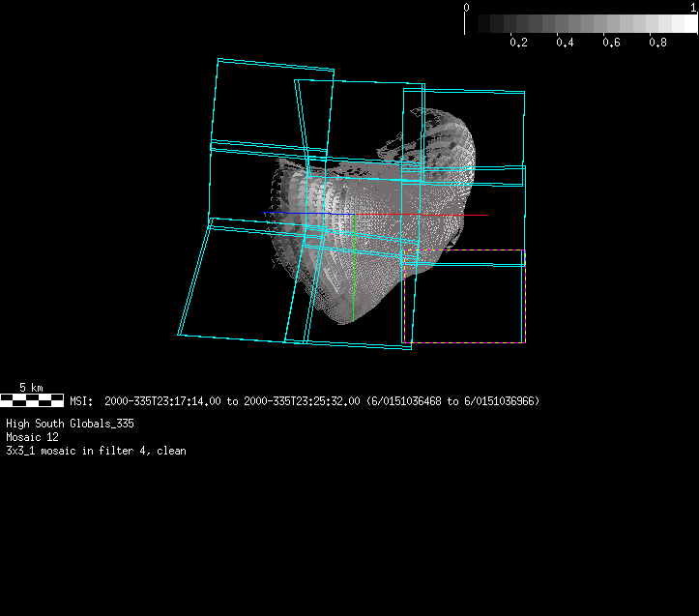Click the Mosaic 12 label
The height and width of the screenshot is (616, 699).
click(x=33, y=437)
